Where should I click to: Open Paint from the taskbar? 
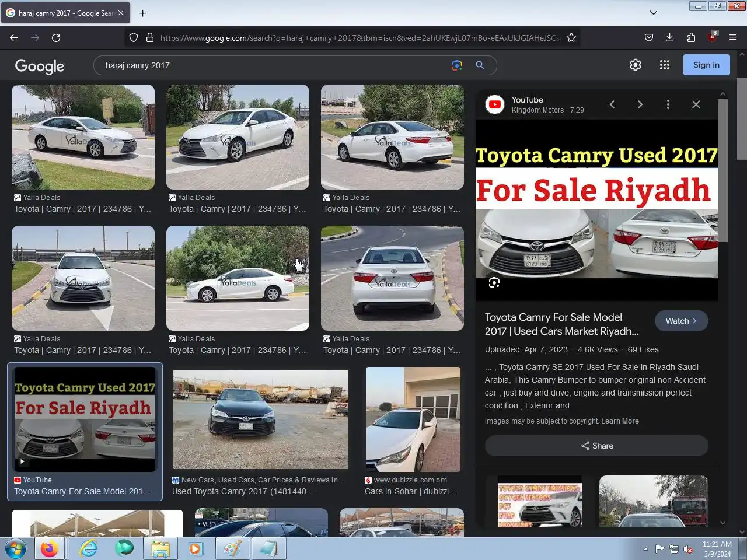(x=232, y=549)
